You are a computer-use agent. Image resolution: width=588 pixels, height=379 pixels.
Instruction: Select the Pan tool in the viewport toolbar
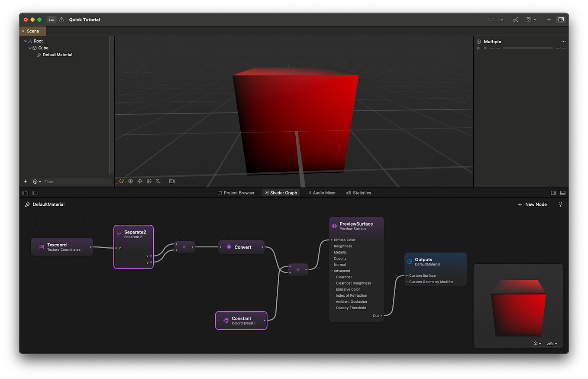click(x=139, y=181)
